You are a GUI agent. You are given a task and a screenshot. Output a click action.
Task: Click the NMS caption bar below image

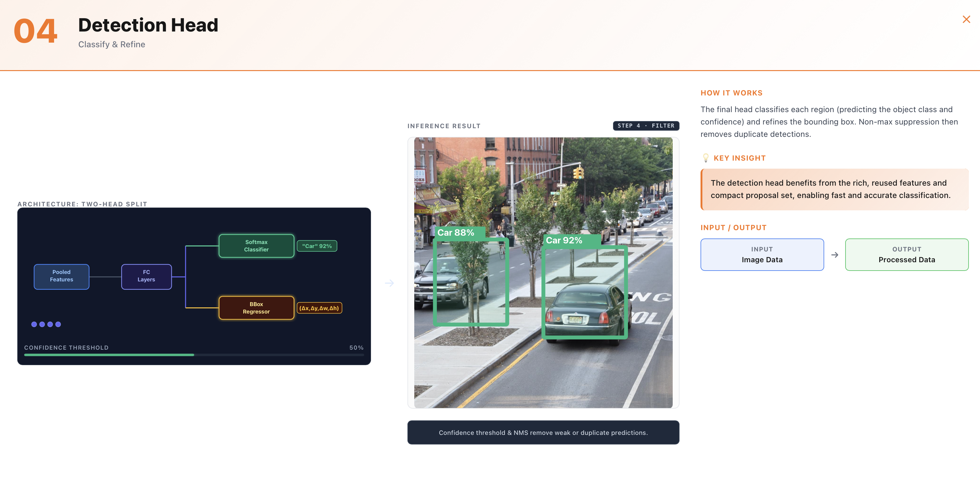click(543, 432)
